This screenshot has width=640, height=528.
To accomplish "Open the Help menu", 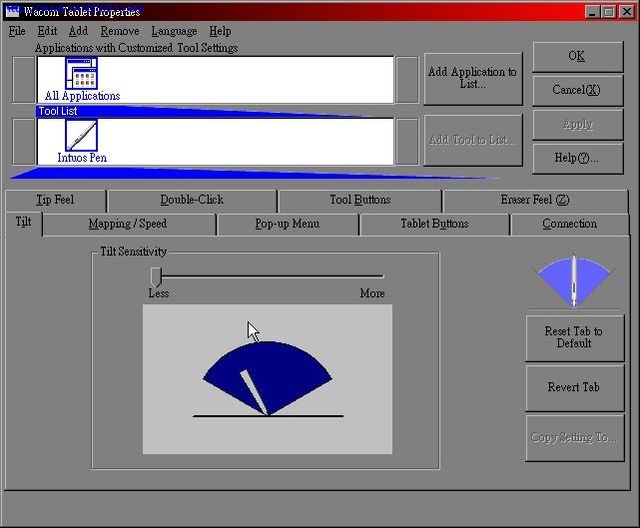I will 220,31.
